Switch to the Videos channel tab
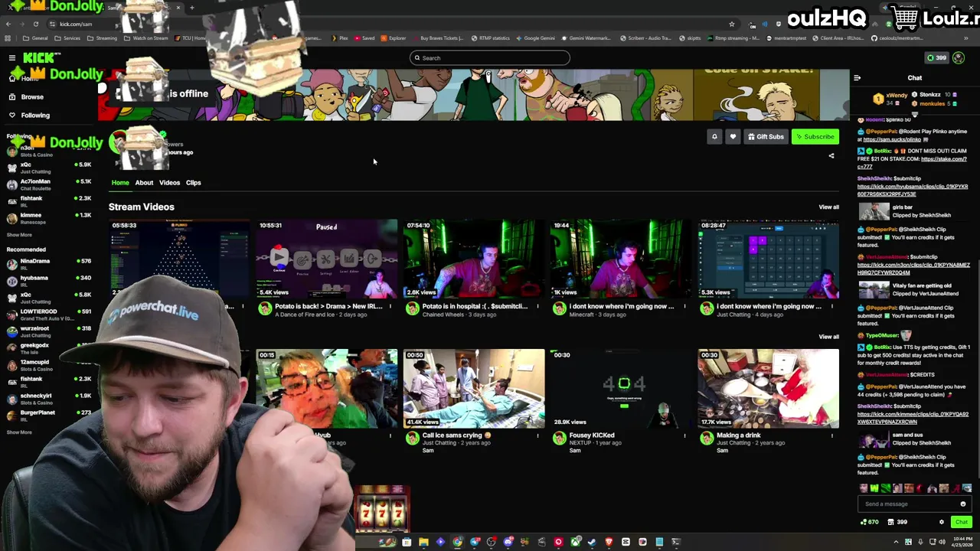This screenshot has width=980, height=551. [169, 183]
